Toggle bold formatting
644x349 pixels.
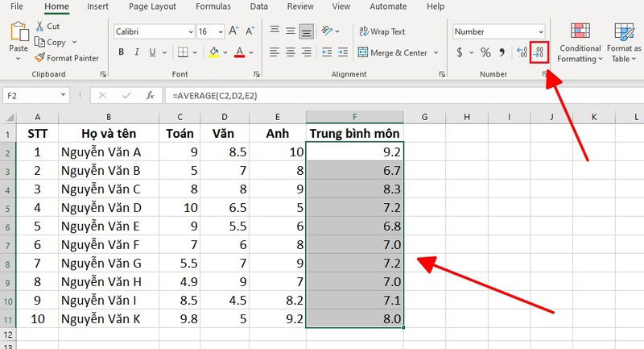tap(122, 52)
